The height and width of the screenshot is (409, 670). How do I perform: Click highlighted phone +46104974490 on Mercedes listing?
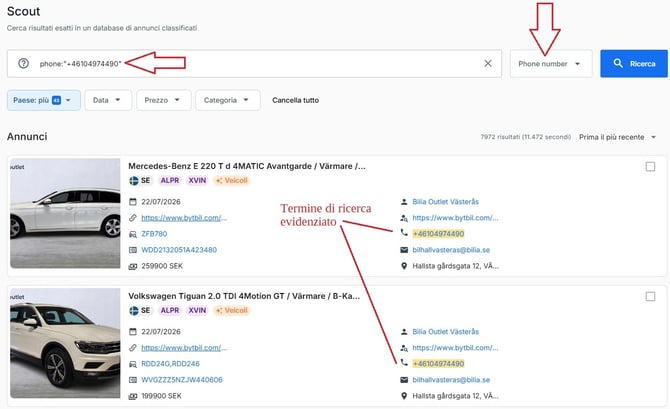(x=438, y=234)
